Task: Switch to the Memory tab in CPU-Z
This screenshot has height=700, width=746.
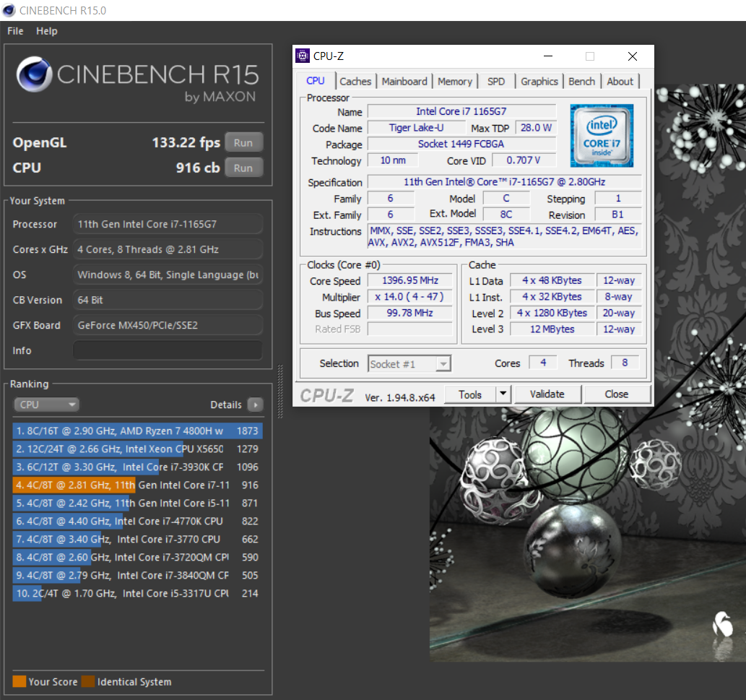Action: click(x=455, y=82)
